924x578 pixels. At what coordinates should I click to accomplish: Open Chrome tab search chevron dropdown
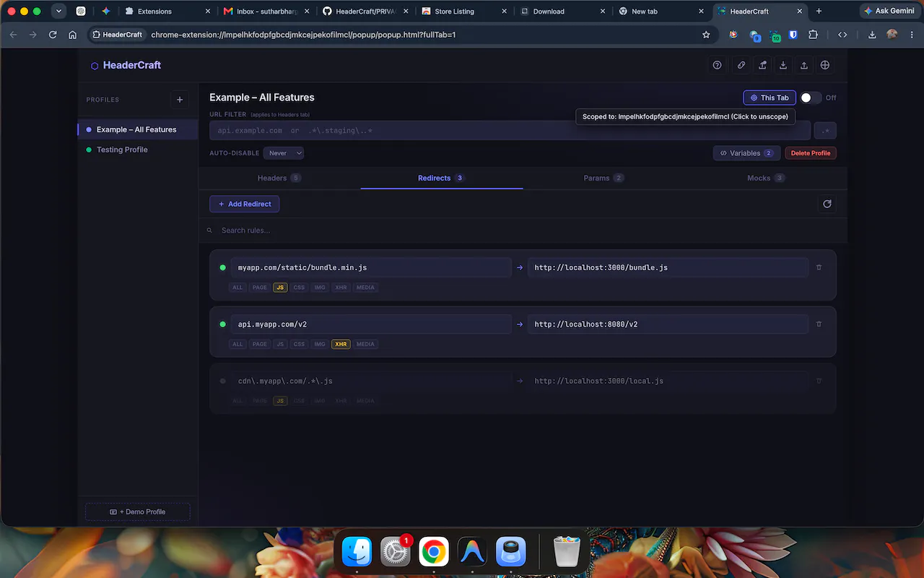[x=59, y=12]
